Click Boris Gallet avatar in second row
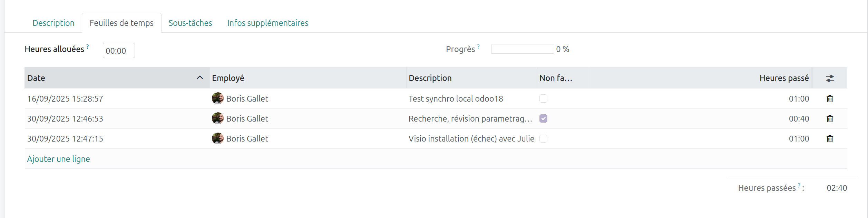 (217, 118)
